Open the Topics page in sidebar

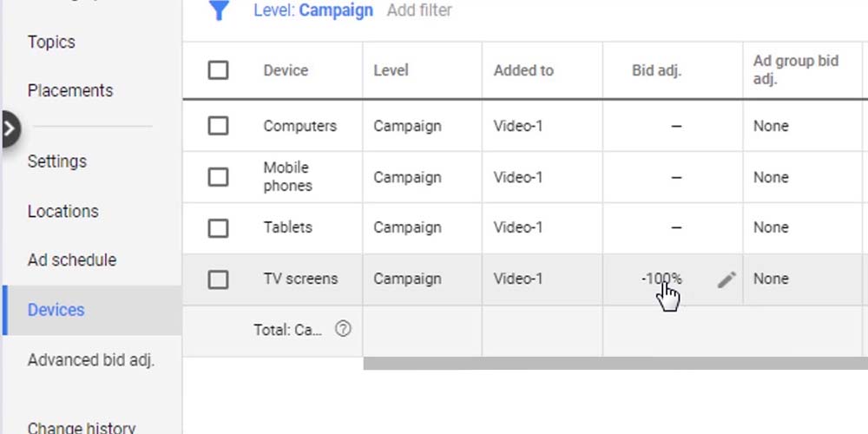(51, 42)
